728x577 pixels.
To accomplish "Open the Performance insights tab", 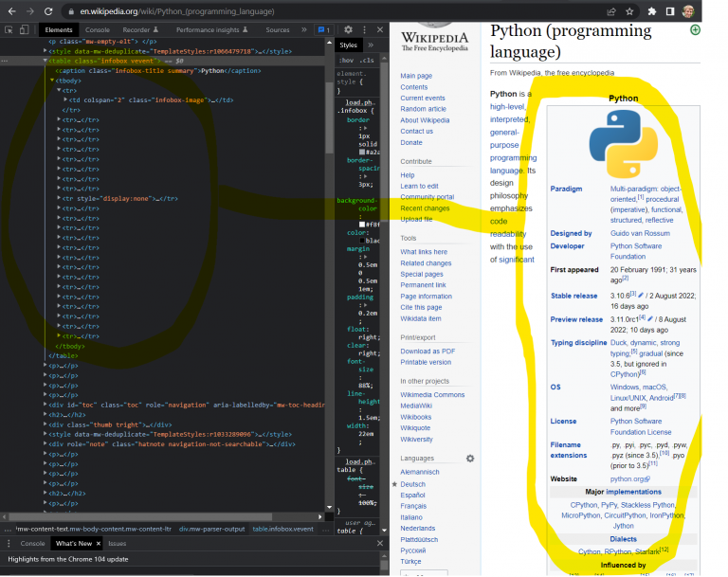I will 211,29.
